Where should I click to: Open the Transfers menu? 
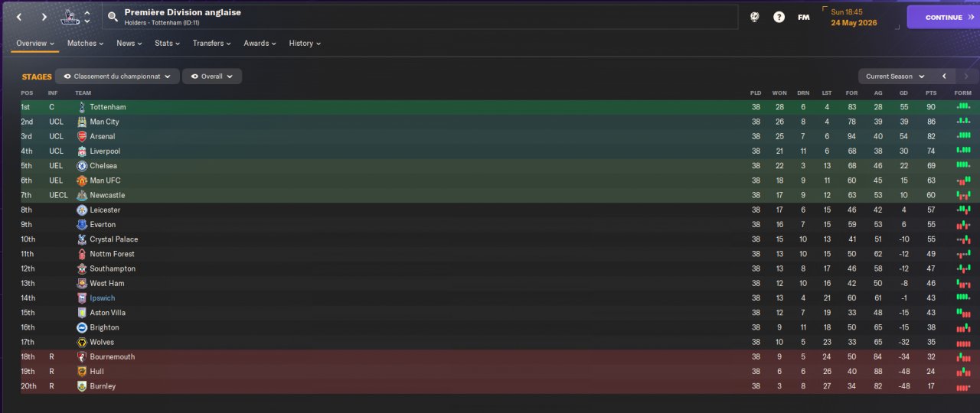pos(211,44)
